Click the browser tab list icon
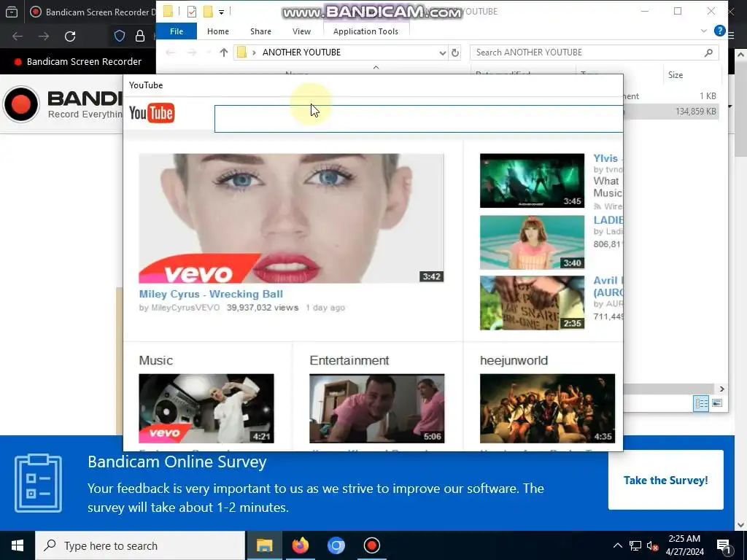The width and height of the screenshot is (747, 560). coord(12,12)
